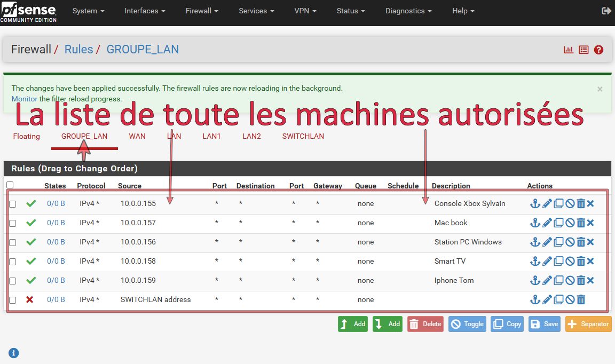Viewport: 615px width, 364px height.
Task: Click the anchor icon for Console Xbox Sylvain rule
Action: coord(535,203)
